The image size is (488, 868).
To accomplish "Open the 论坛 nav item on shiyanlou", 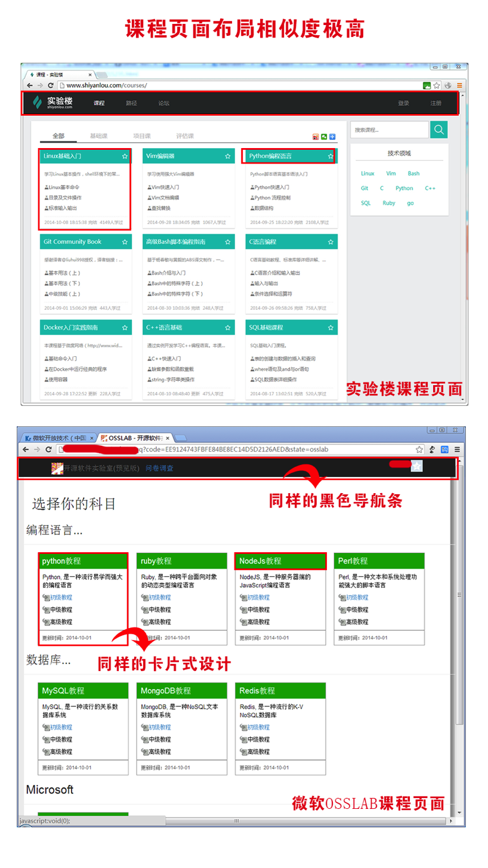I will [163, 103].
